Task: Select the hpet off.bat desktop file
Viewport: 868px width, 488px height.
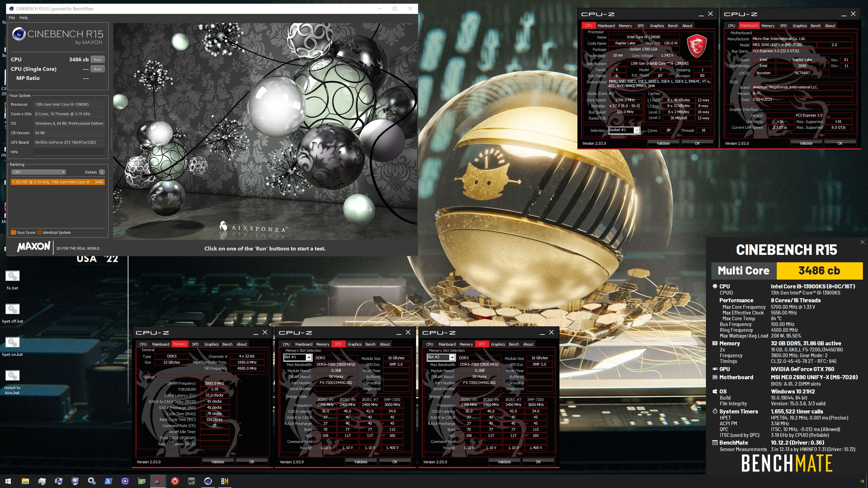Action: click(x=13, y=313)
